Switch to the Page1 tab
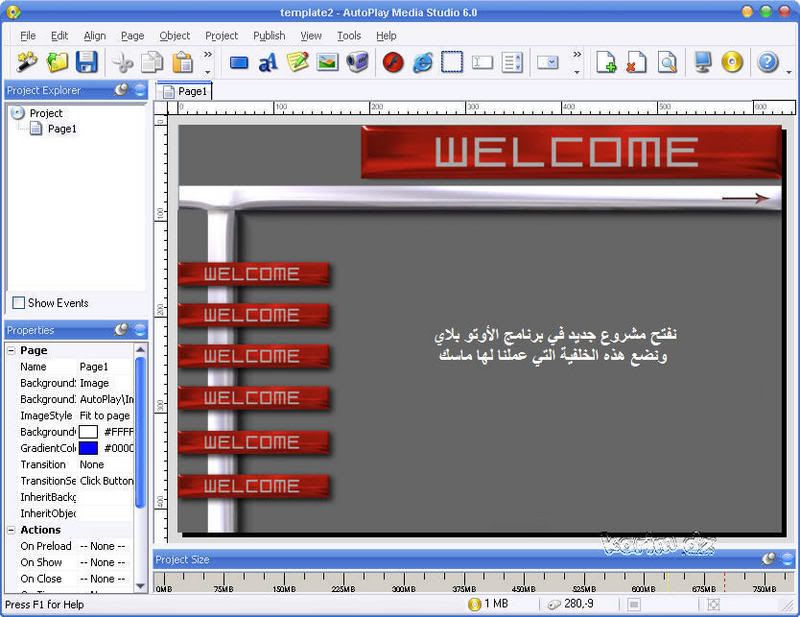This screenshot has width=800, height=617. pyautogui.click(x=185, y=91)
